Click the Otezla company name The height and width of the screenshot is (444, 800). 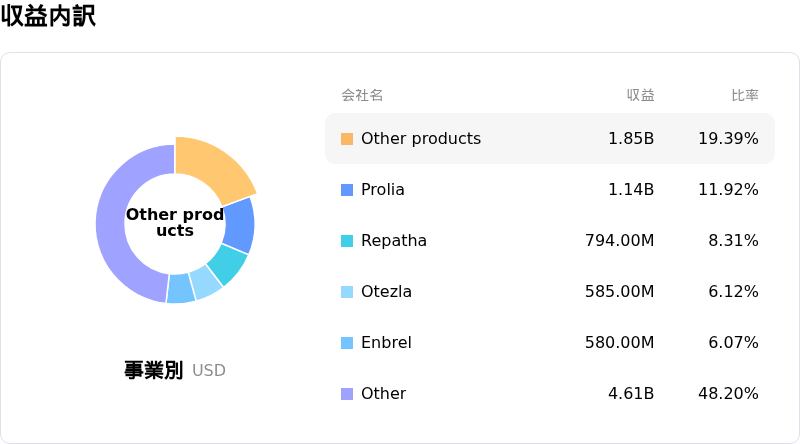pos(386,292)
